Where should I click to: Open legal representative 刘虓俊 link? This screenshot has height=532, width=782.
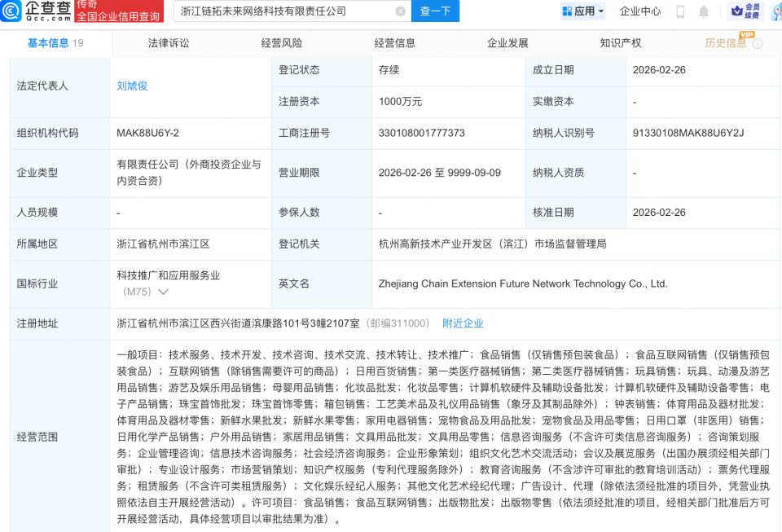point(132,86)
